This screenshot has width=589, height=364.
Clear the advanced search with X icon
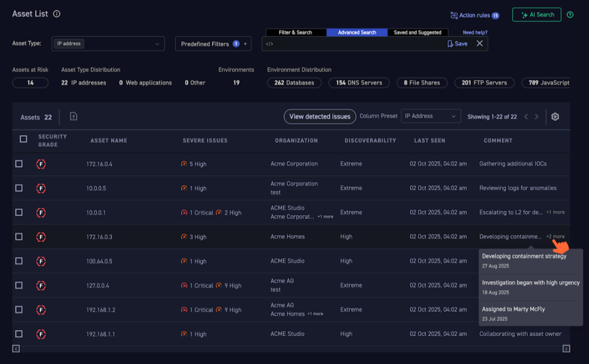click(x=479, y=44)
